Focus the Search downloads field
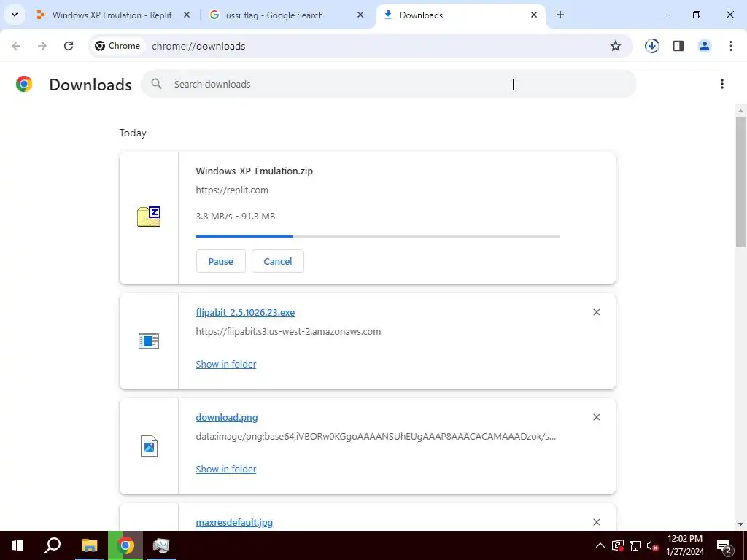747x560 pixels. 388,84
